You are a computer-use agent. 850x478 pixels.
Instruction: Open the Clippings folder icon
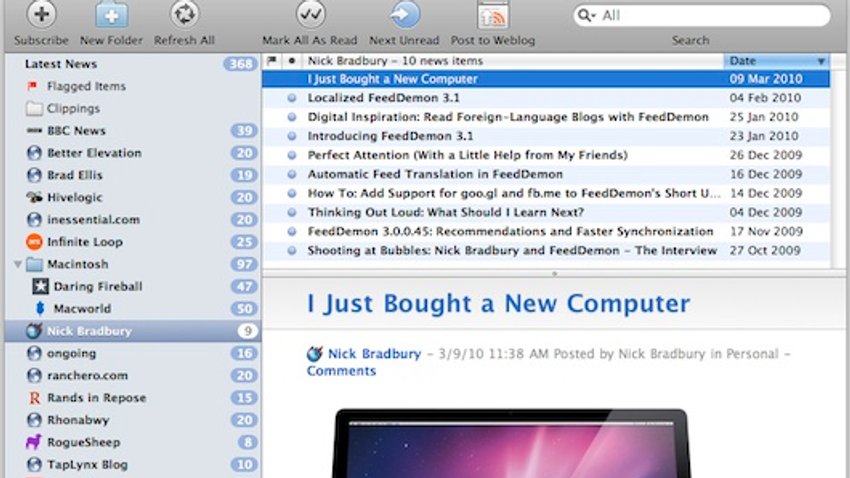[x=34, y=108]
